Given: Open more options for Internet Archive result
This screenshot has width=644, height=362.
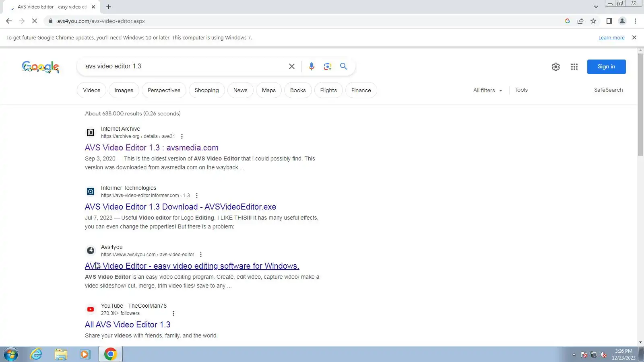Looking at the screenshot, I should (182, 136).
